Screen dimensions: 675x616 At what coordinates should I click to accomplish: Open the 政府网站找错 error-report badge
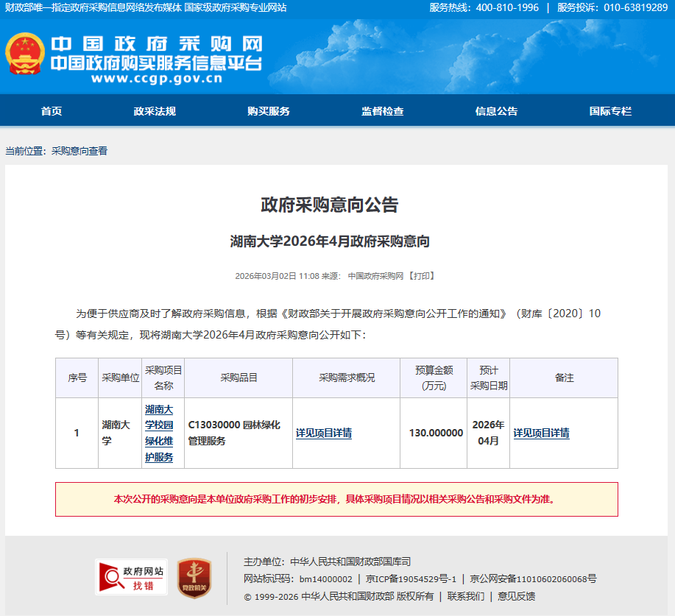[131, 577]
